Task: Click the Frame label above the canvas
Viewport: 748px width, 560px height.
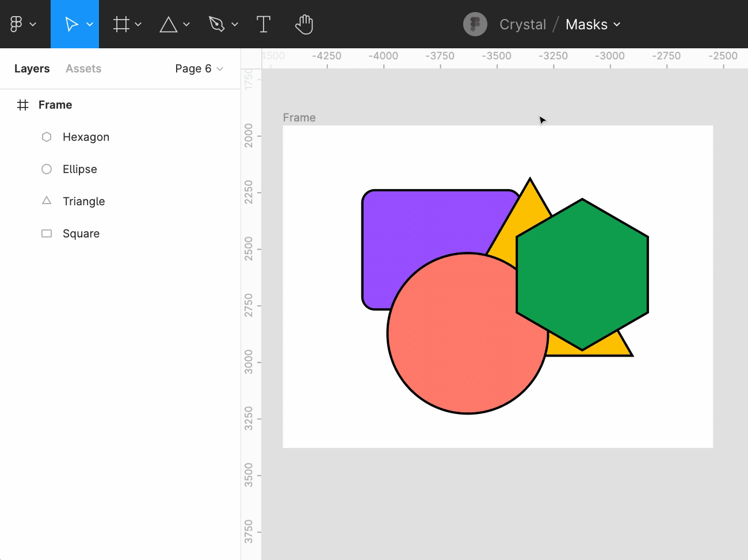Action: (299, 117)
